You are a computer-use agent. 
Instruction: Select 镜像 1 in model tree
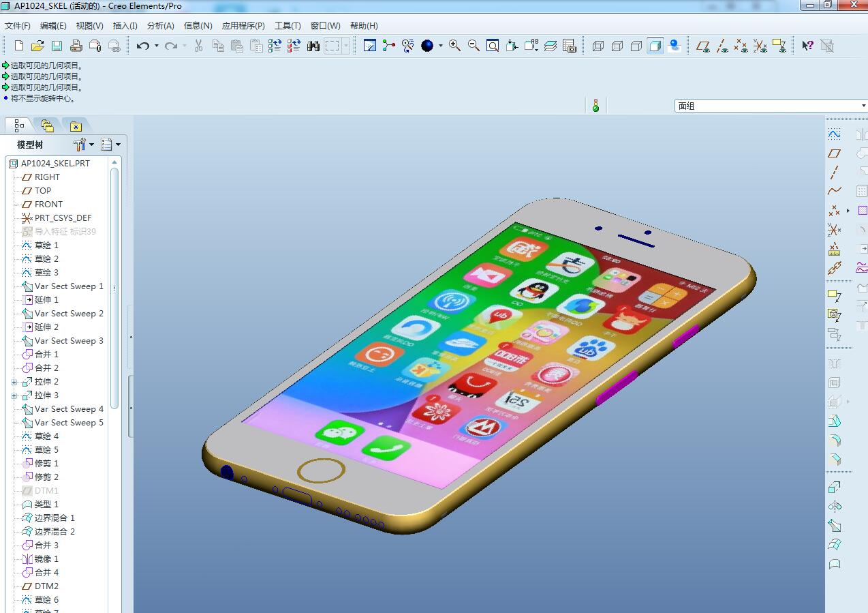pyautogui.click(x=46, y=559)
